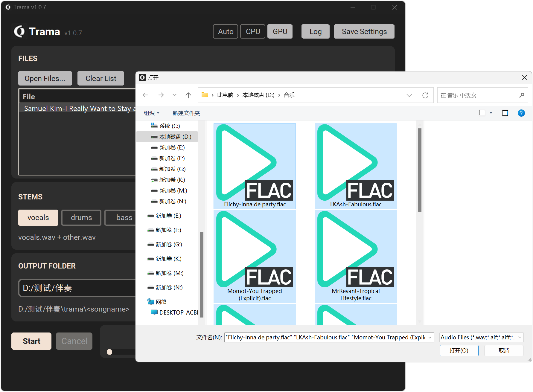Select 本地磁盘 (D:) in the tree

pyautogui.click(x=167, y=137)
